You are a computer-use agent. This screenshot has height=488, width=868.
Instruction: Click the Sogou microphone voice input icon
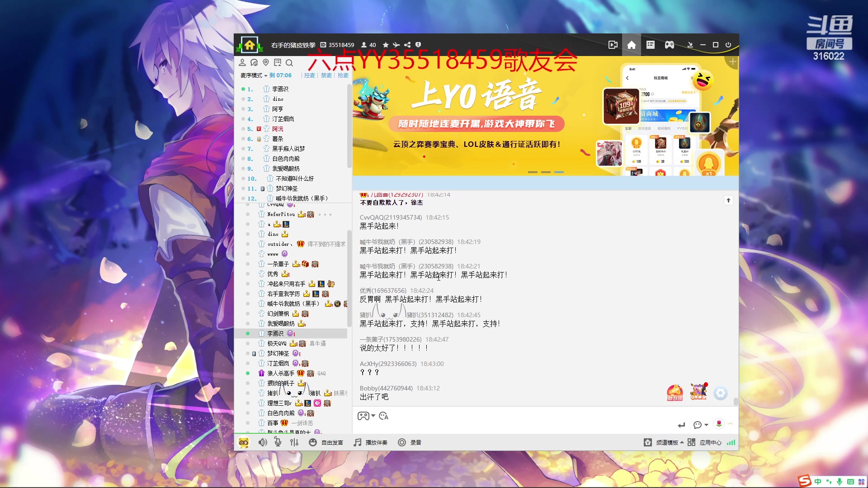click(840, 482)
